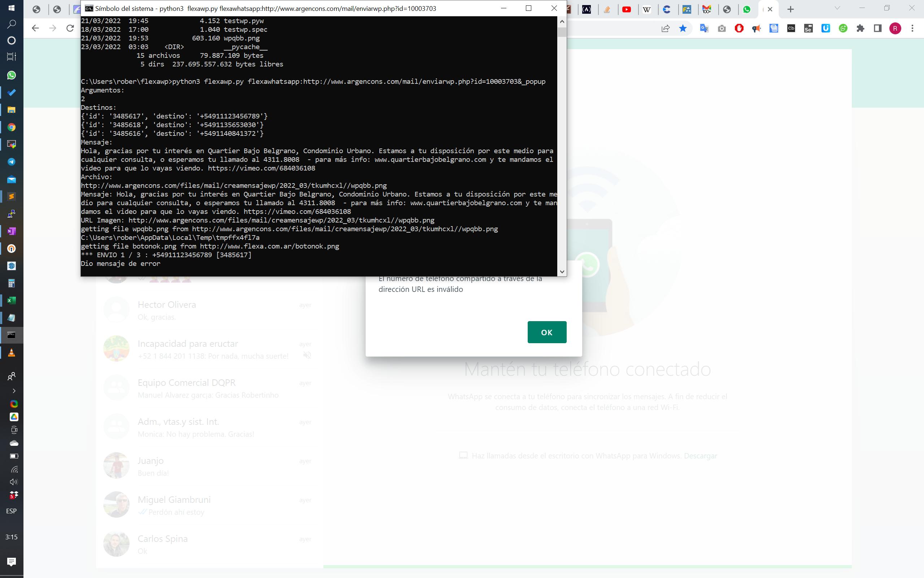Open the Chrome tab search dropdown
924x578 pixels.
837,8
